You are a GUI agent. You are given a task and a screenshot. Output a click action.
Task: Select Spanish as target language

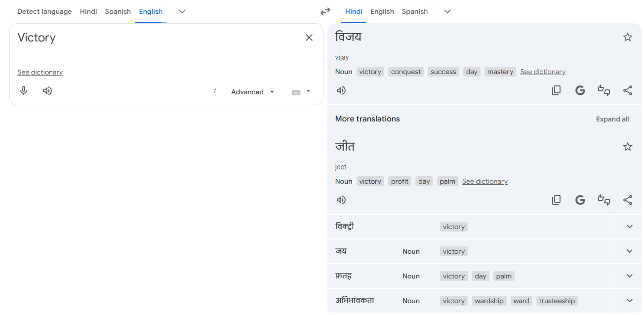point(415,11)
